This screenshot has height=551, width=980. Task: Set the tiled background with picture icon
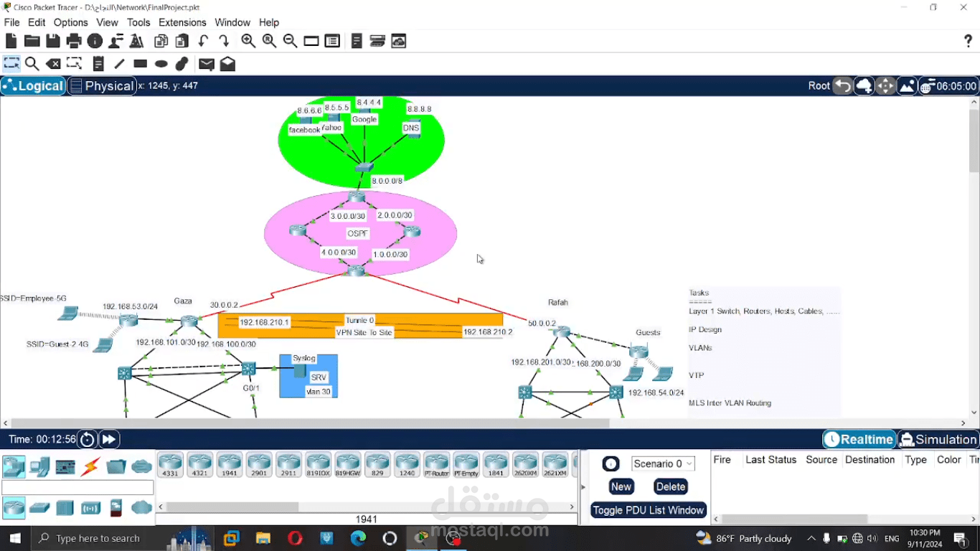point(907,86)
